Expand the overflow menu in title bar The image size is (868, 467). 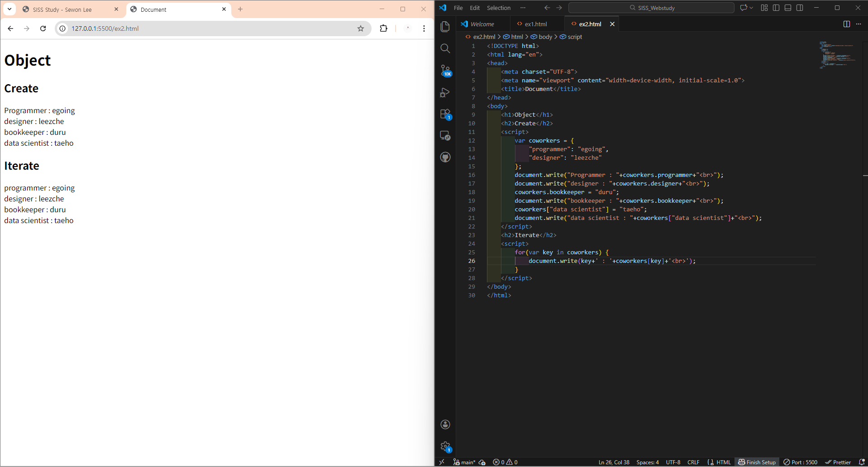click(x=523, y=8)
